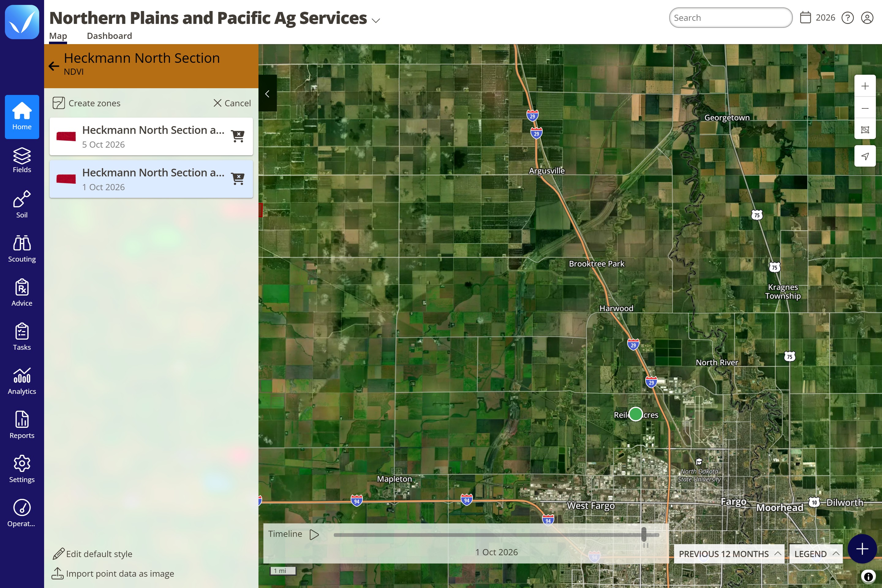Click the green field marker on map

(x=636, y=414)
